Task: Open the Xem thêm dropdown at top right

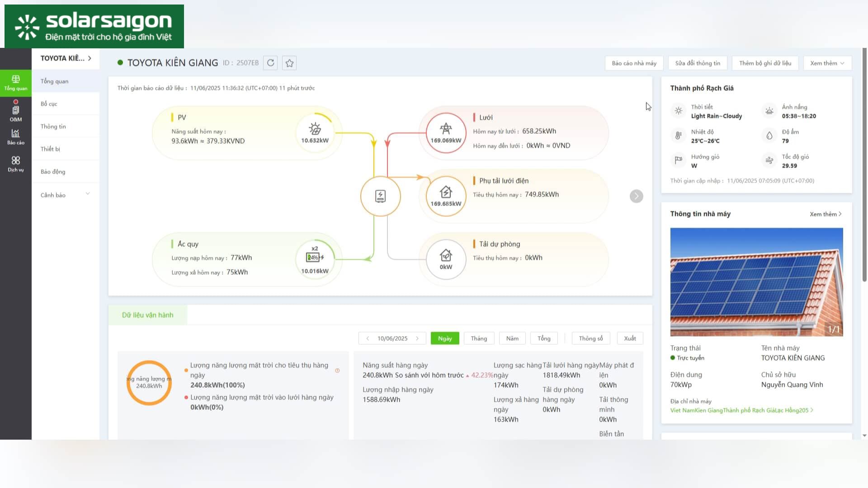Action: point(827,63)
